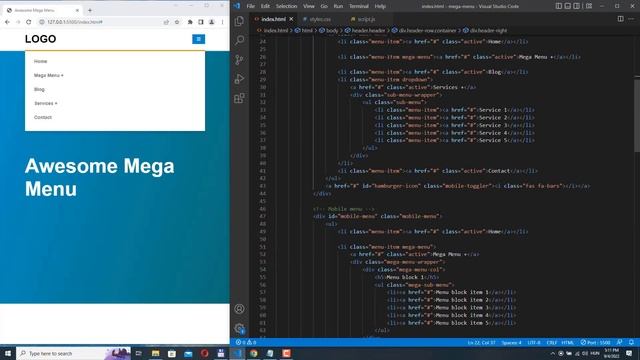The height and width of the screenshot is (360, 640).
Task: Expand the header.header breadcrumb segment
Action: pyautogui.click(x=365, y=31)
